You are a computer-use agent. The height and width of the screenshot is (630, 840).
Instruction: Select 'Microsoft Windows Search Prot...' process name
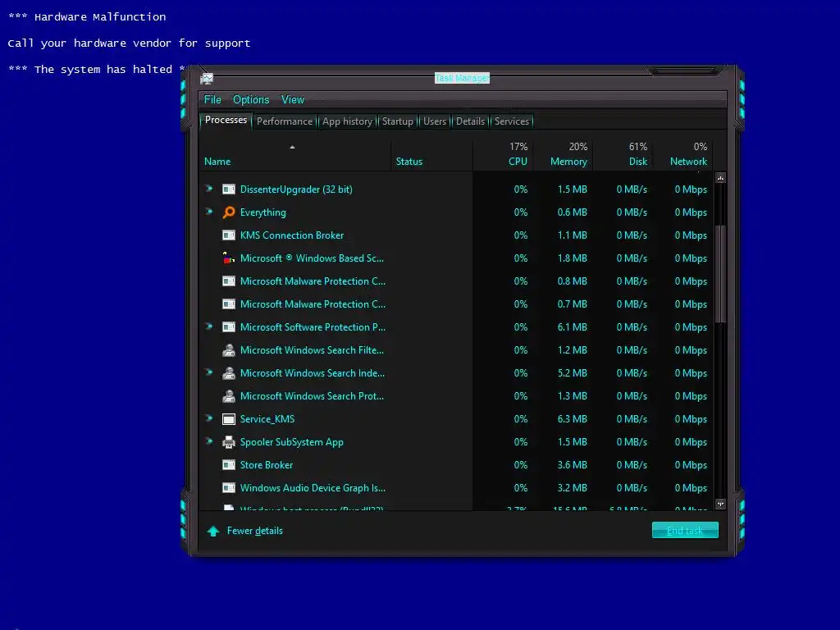[312, 396]
